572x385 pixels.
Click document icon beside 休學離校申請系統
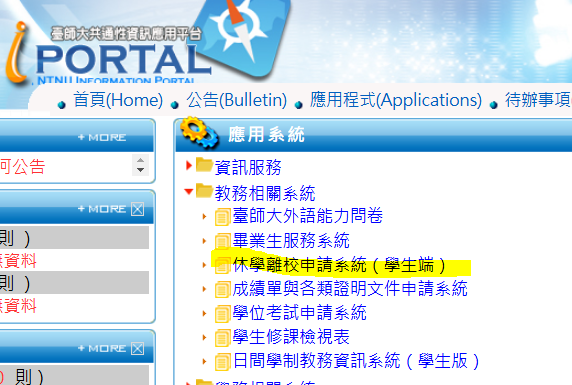tap(222, 266)
